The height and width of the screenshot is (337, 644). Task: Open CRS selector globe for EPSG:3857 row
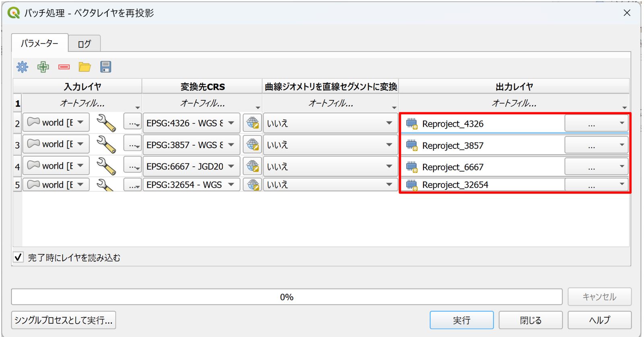coord(252,145)
